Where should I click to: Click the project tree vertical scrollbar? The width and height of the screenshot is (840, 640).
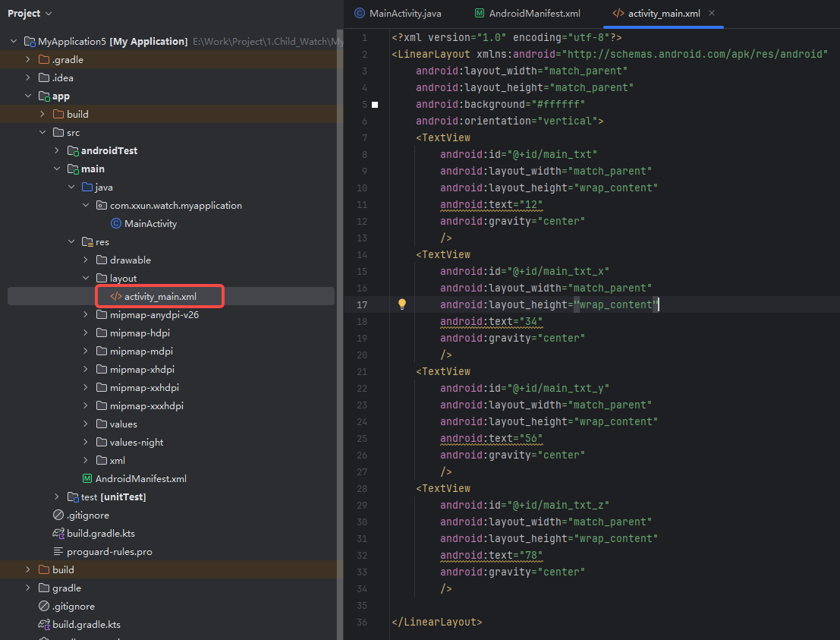pos(340,333)
